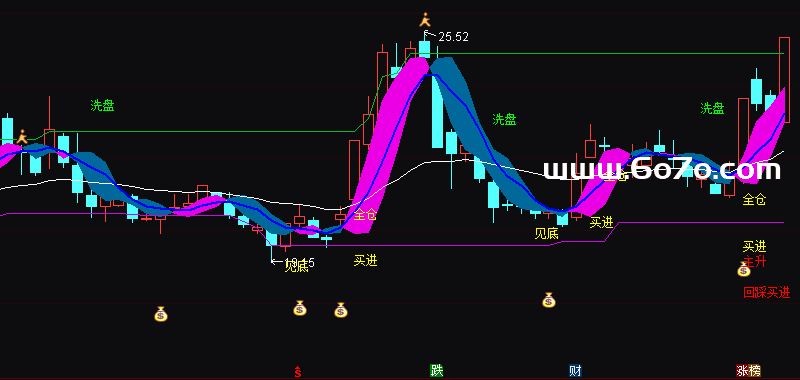This screenshot has height=380, width=800.
Task: Click the red 涨榜 marker icon
Action: [748, 371]
